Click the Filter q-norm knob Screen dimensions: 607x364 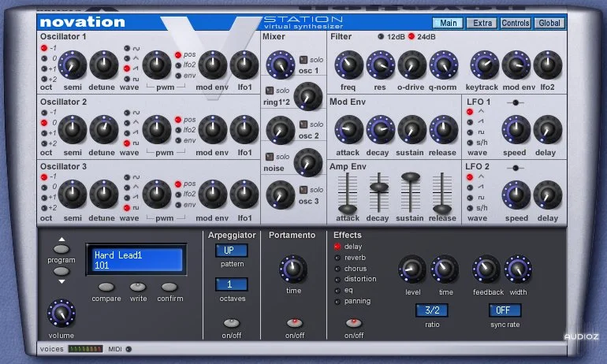tap(444, 65)
